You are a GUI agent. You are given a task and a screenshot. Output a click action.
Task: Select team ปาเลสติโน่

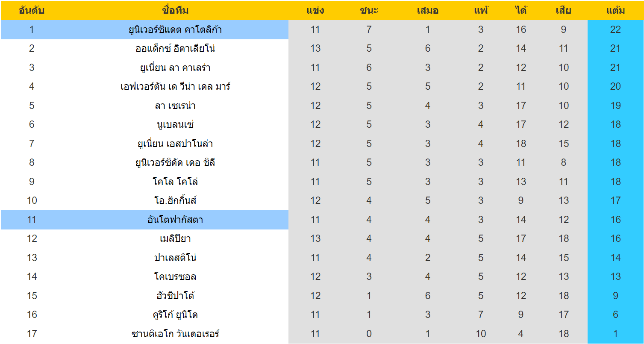(x=175, y=258)
